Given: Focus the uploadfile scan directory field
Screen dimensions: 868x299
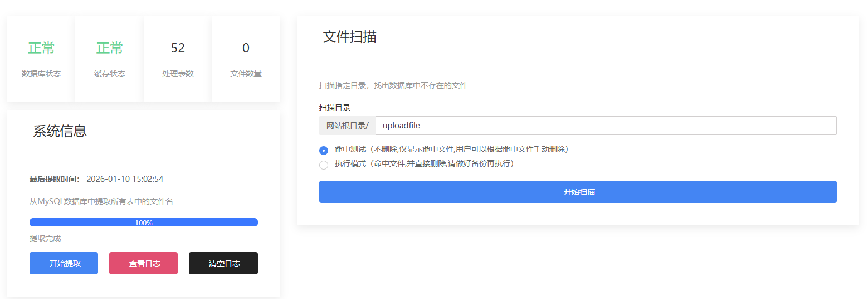Looking at the screenshot, I should [606, 126].
